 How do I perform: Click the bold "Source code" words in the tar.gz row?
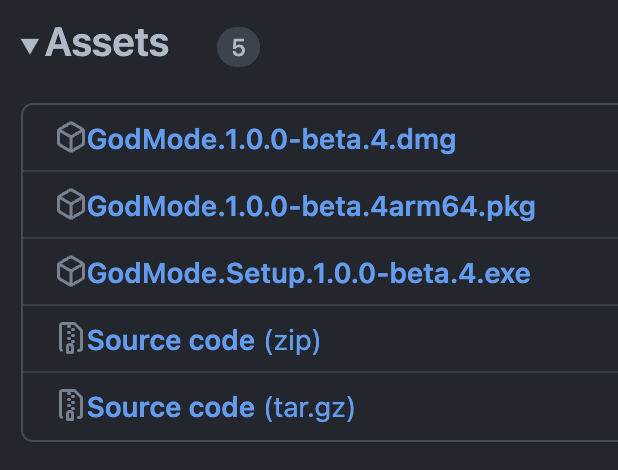[x=171, y=408]
